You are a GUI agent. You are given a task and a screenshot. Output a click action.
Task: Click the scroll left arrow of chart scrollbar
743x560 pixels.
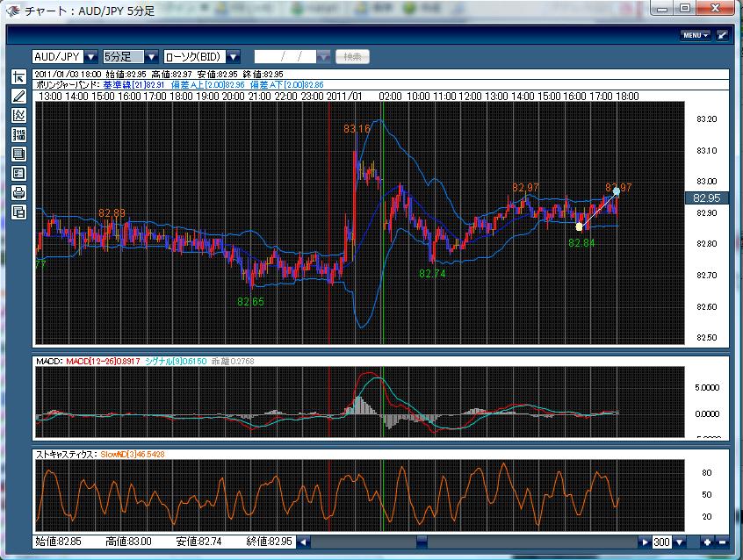(304, 542)
